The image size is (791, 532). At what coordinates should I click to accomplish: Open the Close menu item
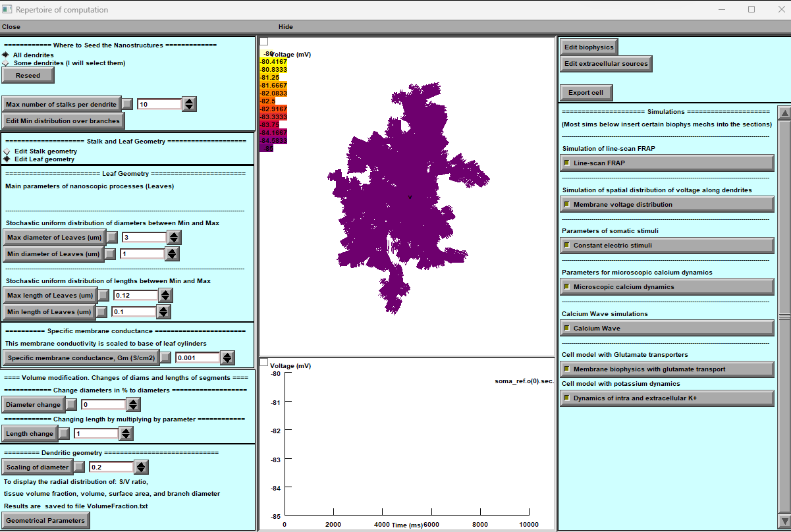[11, 27]
